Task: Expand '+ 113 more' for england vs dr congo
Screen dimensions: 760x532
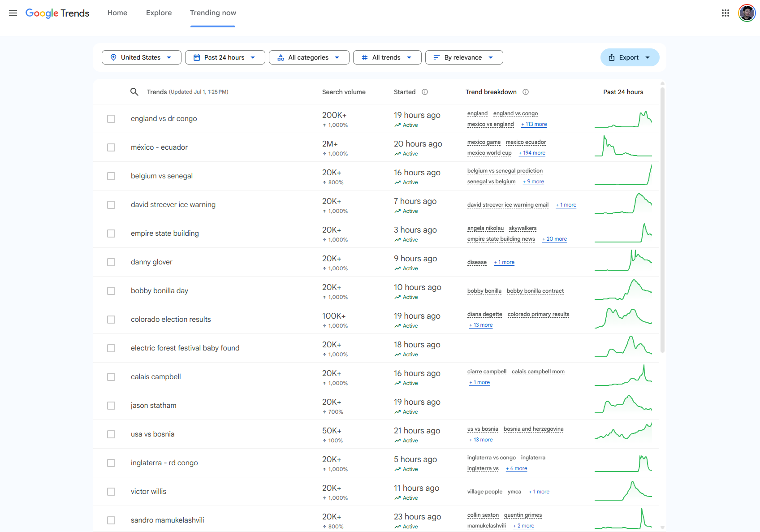Action: tap(534, 124)
